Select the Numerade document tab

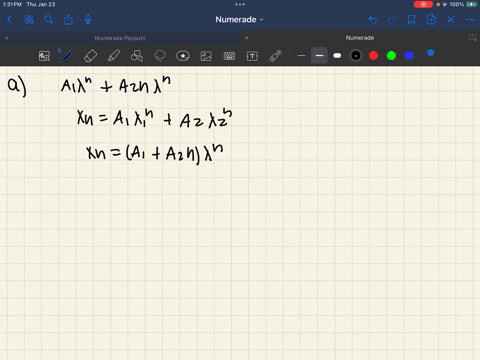(360, 38)
